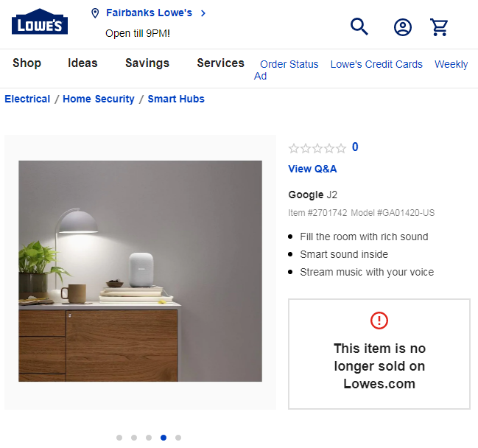View the shopping cart icon
This screenshot has width=478, height=448.
click(439, 27)
